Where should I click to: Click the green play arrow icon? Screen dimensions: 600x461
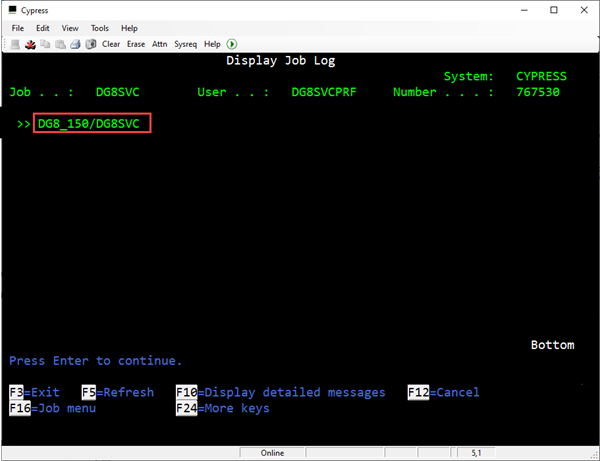coord(232,44)
